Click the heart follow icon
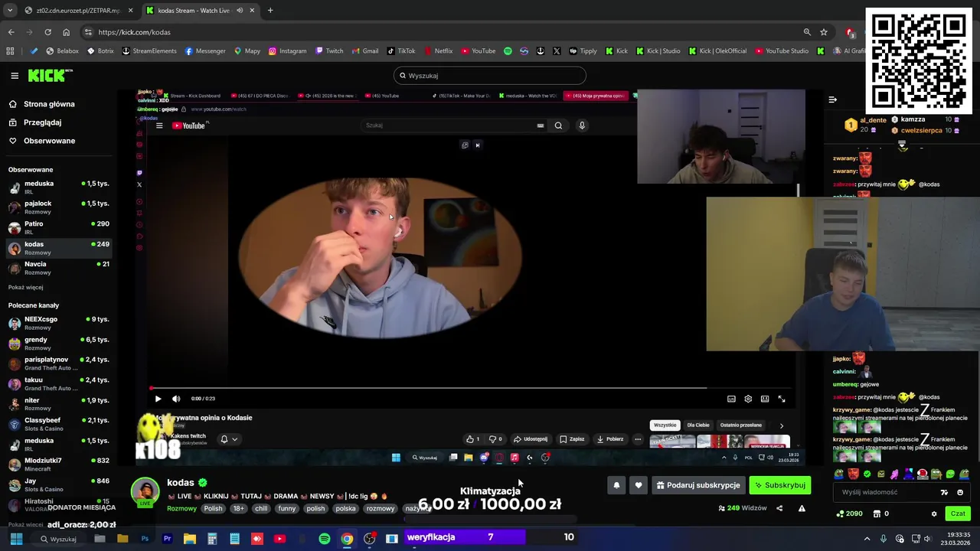The height and width of the screenshot is (551, 980). (639, 485)
